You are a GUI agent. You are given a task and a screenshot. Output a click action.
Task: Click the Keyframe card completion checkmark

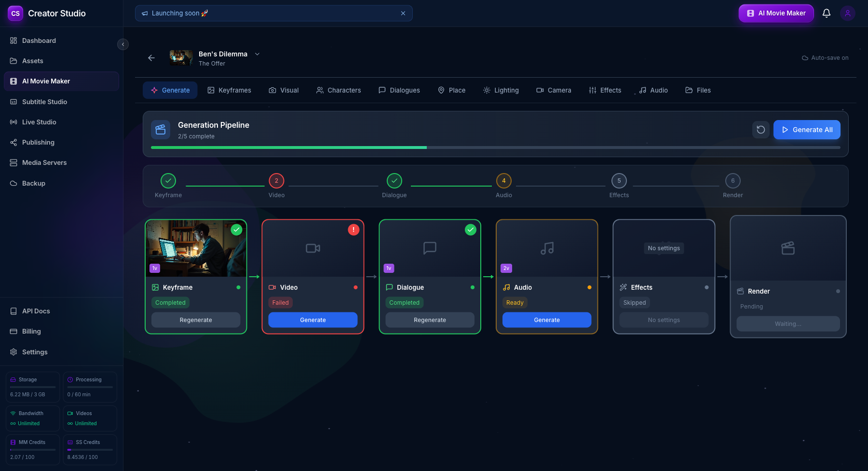pyautogui.click(x=236, y=229)
